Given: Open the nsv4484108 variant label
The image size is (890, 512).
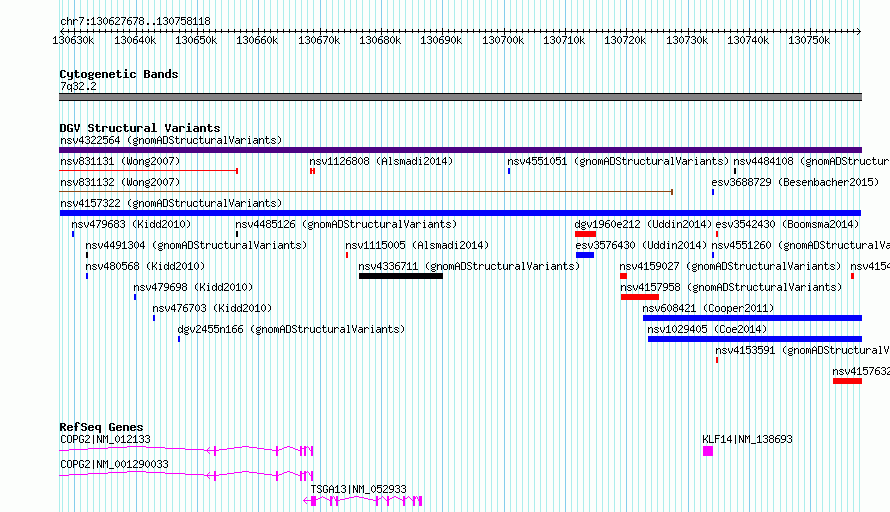Looking at the screenshot, I should (811, 161).
